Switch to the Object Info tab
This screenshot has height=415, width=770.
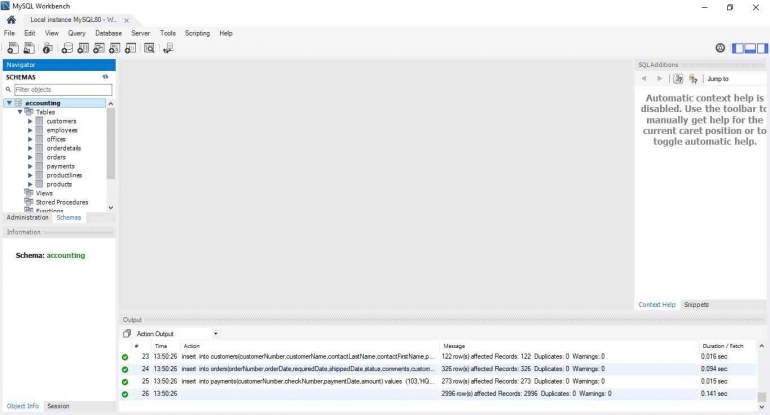coord(23,406)
